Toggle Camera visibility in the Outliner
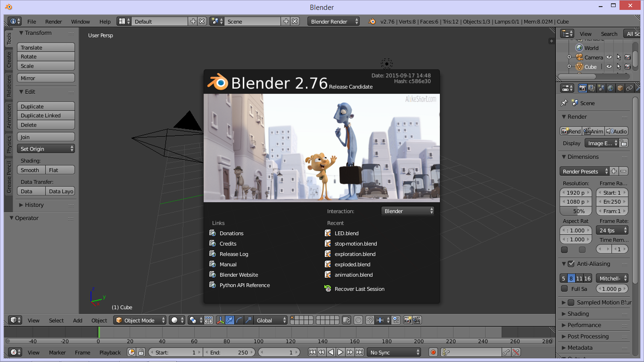This screenshot has height=362, width=644. [x=610, y=57]
